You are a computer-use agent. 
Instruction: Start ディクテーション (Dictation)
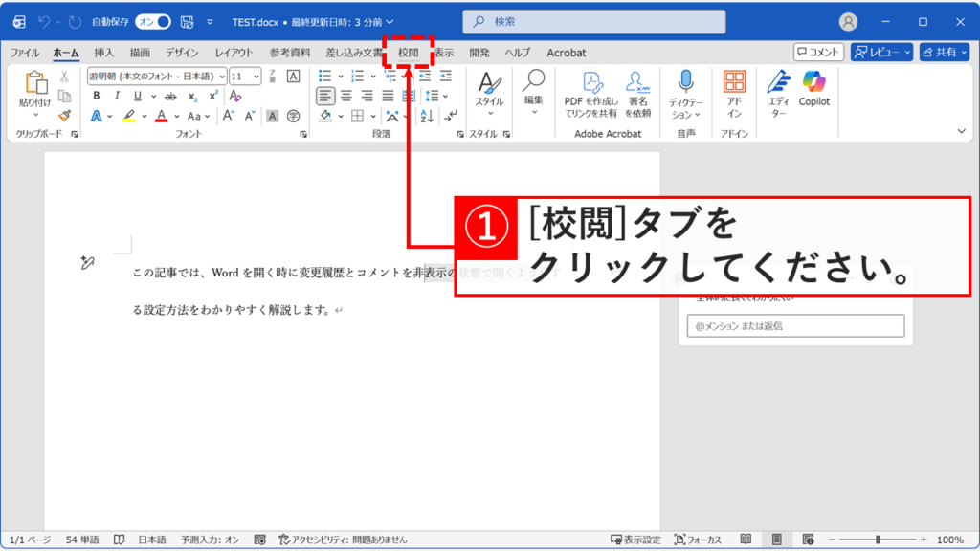pyautogui.click(x=684, y=94)
